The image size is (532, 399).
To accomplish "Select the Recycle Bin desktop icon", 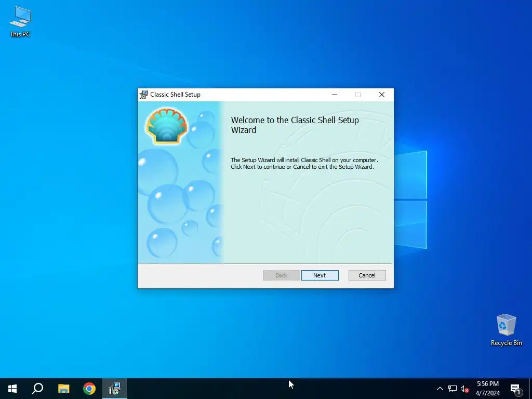I will tap(506, 330).
